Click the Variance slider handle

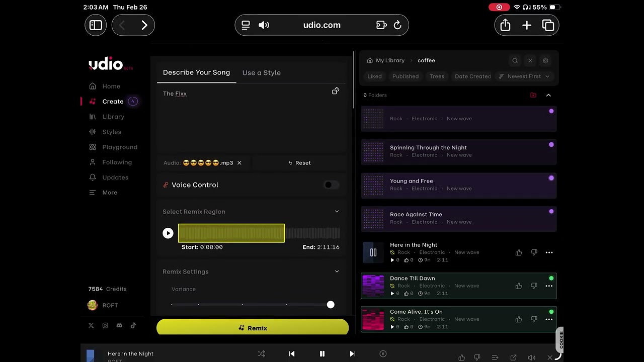pyautogui.click(x=331, y=305)
